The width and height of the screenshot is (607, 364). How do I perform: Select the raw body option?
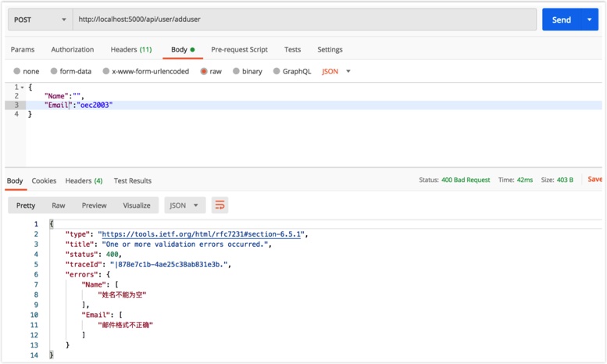(211, 71)
